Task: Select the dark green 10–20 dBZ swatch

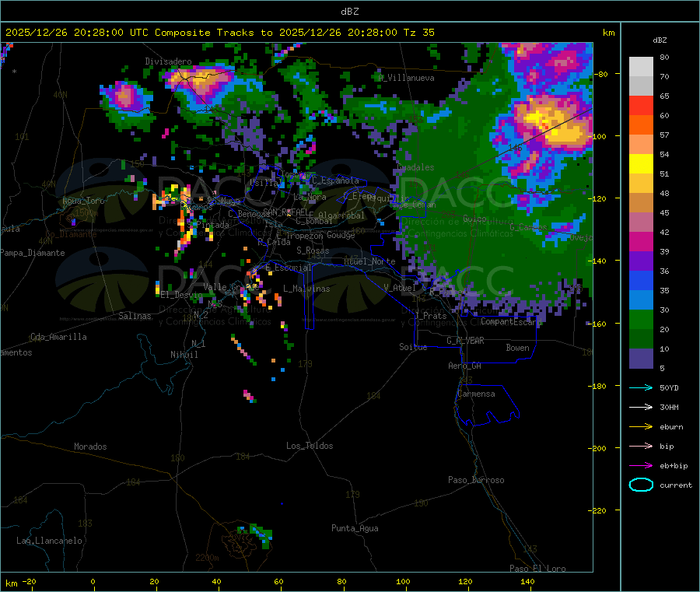Action: [641, 339]
